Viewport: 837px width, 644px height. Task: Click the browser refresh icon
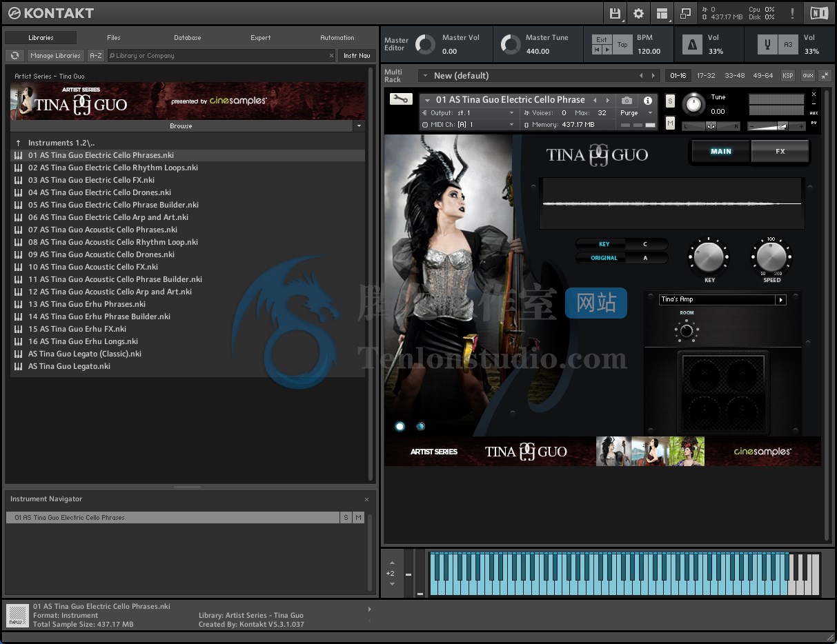coord(14,56)
